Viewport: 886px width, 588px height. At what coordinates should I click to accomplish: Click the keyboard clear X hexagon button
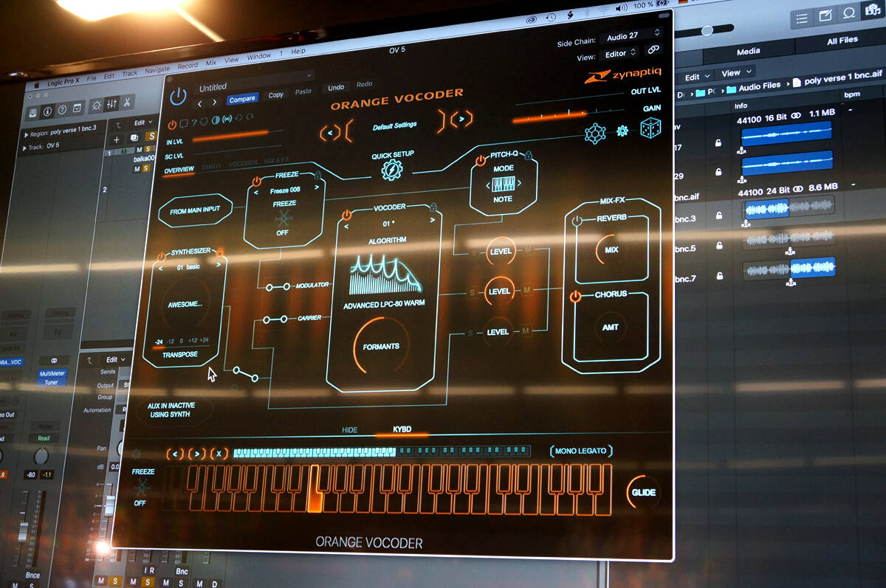pos(219,453)
